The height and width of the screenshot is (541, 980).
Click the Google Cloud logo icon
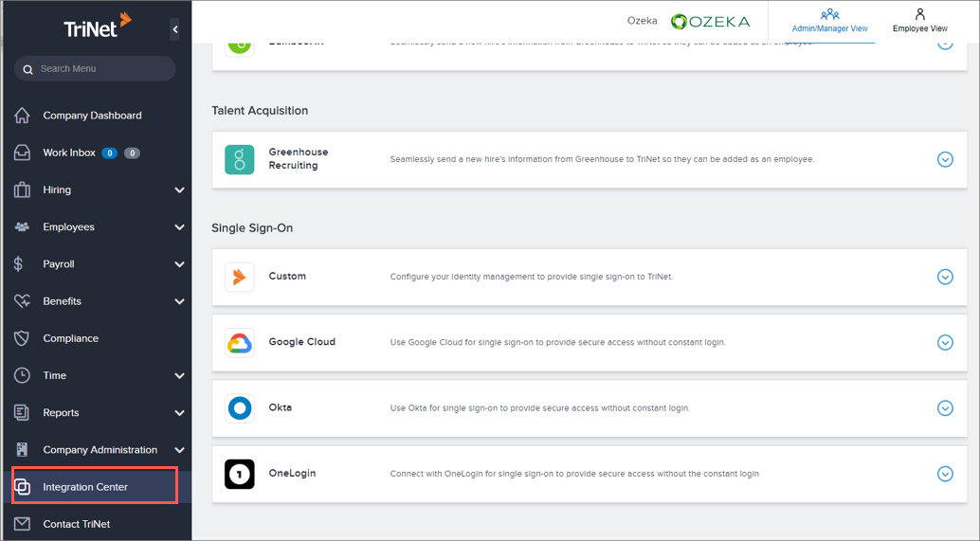tap(239, 342)
